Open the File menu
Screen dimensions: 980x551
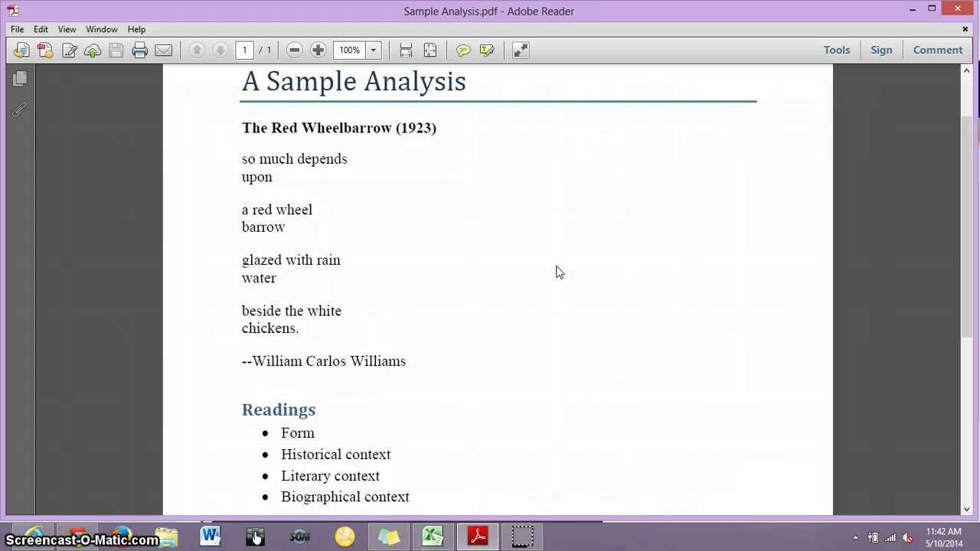tap(18, 29)
